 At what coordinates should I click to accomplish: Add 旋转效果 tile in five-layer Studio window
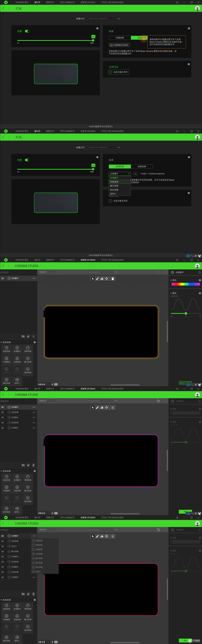(x=7, y=510)
